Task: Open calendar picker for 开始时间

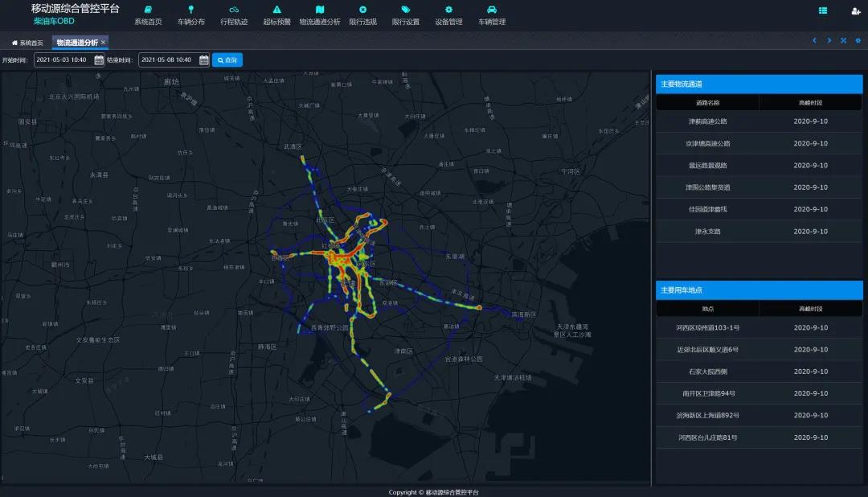Action: (99, 60)
